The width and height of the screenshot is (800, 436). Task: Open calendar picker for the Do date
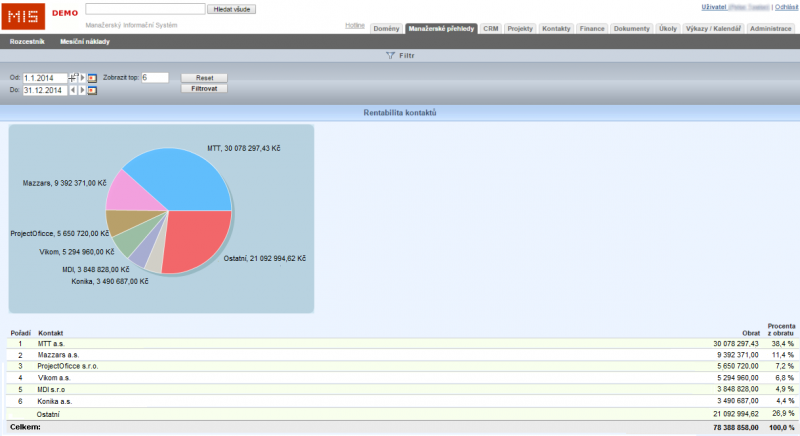tap(92, 90)
